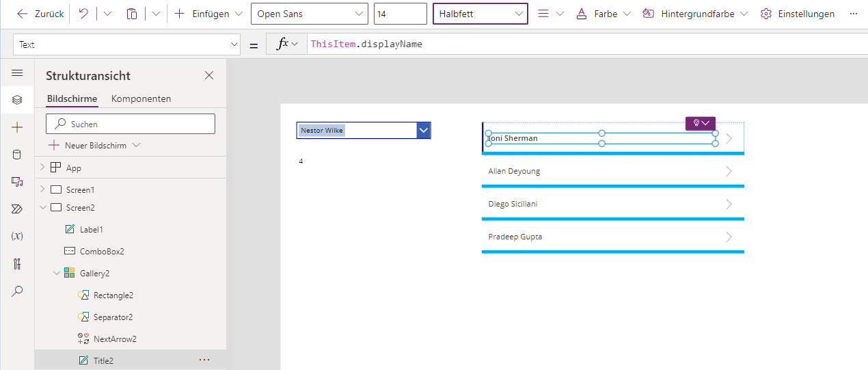Open the paste options dropdown arrow

click(x=156, y=14)
